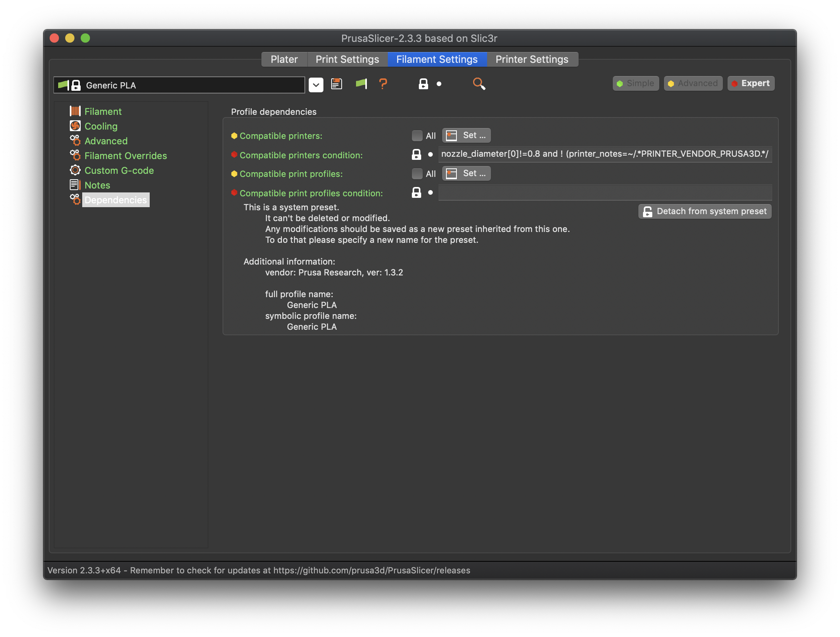
Task: Switch to Simple mode
Action: tap(636, 83)
